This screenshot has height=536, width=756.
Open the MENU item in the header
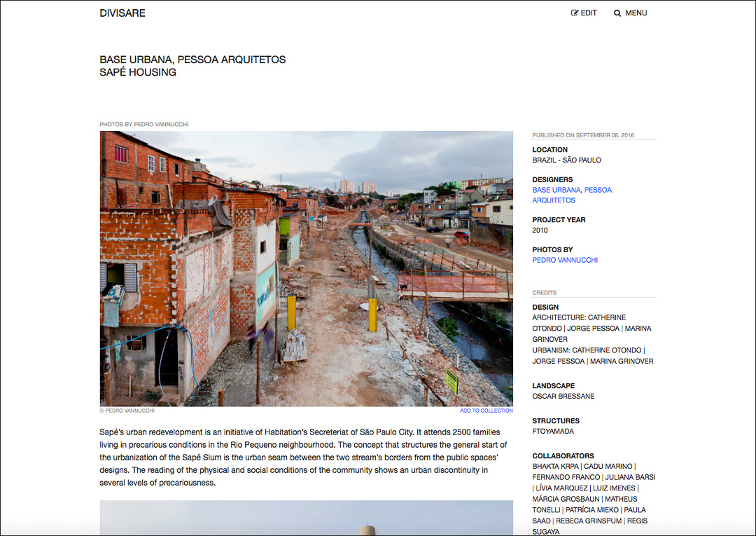tap(636, 13)
